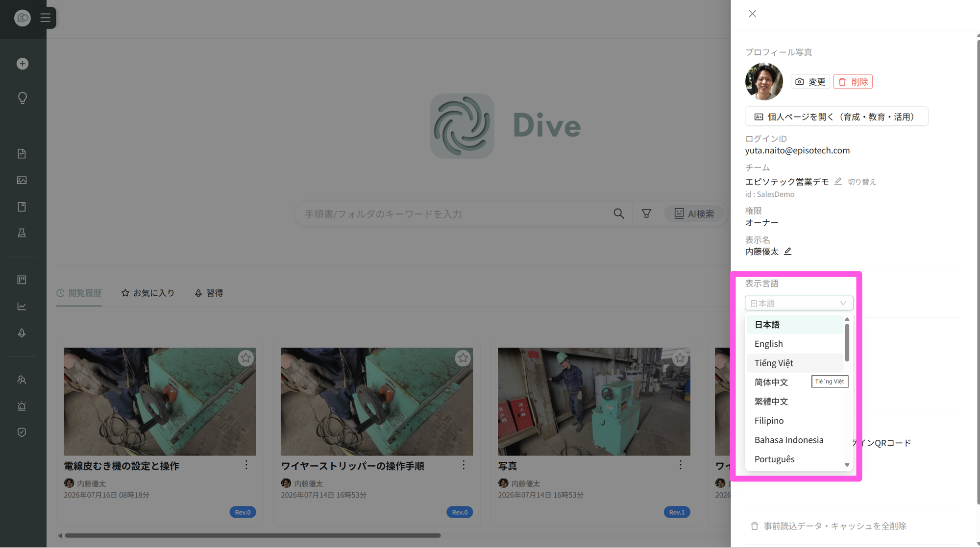The width and height of the screenshot is (980, 548).
Task: Click the language list scrollbar thumb
Action: [x=847, y=343]
